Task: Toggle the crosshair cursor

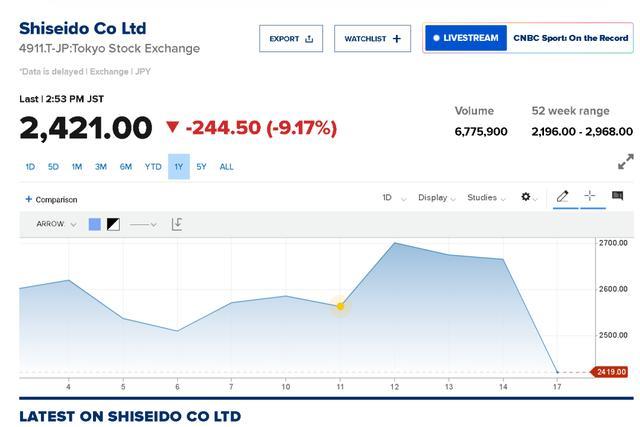Action: (x=590, y=197)
